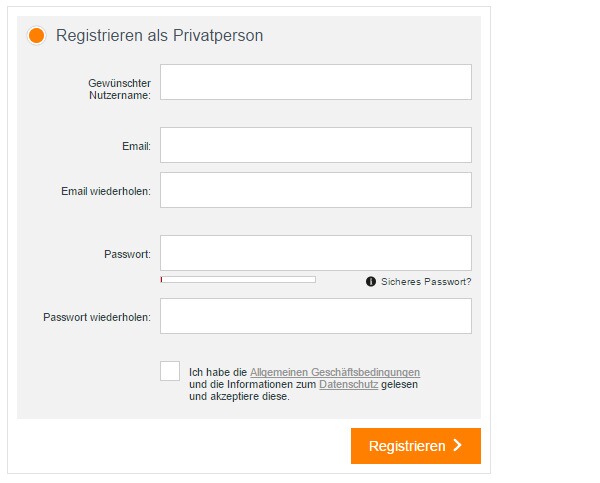Open the "Datenschutz" link
Image resolution: width=600 pixels, height=483 pixels.
(x=349, y=384)
